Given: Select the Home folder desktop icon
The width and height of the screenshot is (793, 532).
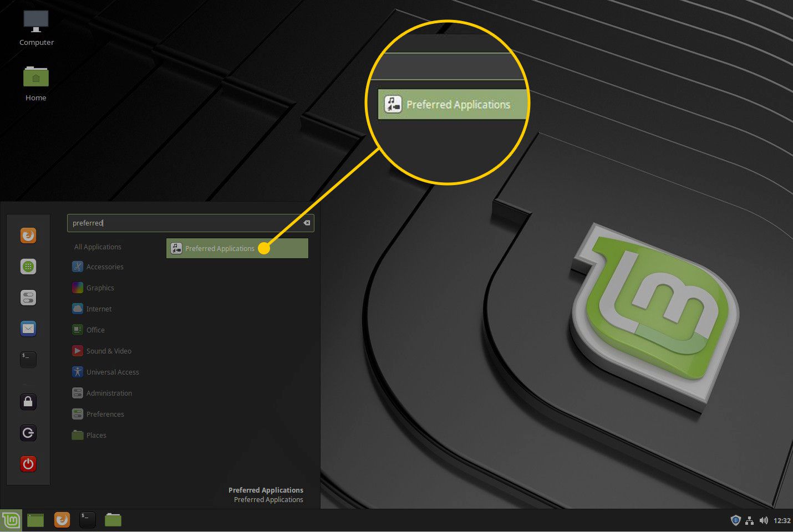Looking at the screenshot, I should 36,83.
